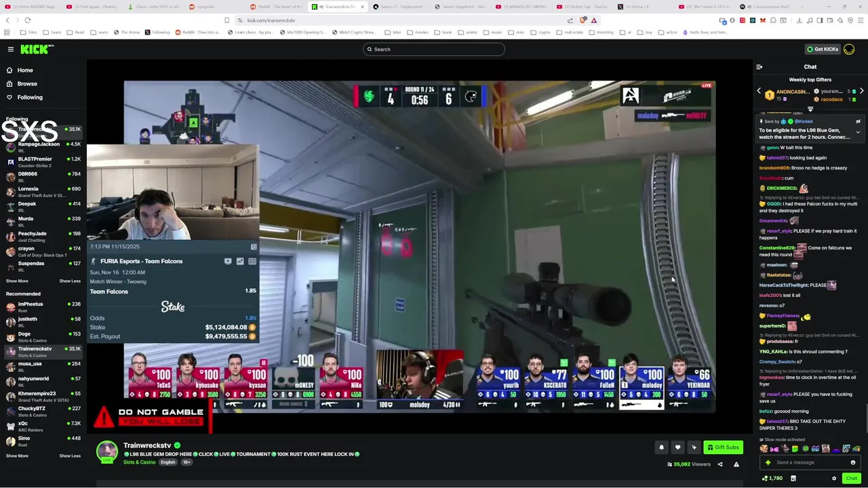This screenshot has height=488, width=868.
Task: Open the Brave shields icon
Action: [x=583, y=20]
